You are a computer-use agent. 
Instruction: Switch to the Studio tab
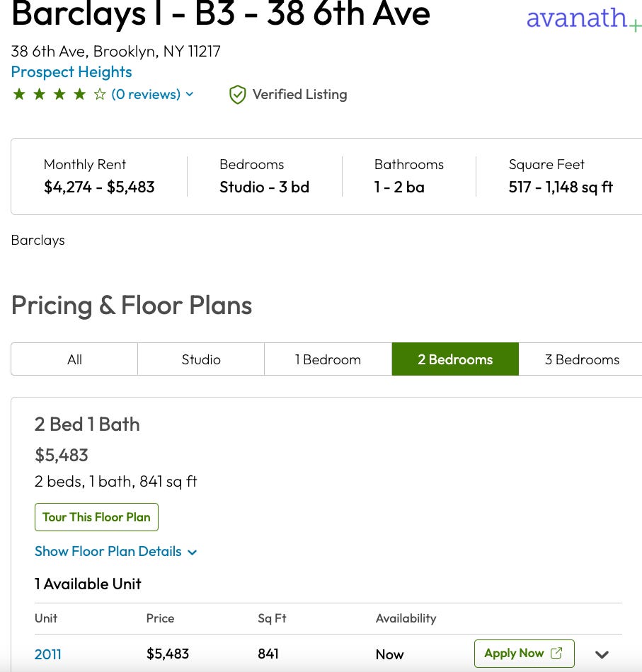pyautogui.click(x=201, y=359)
